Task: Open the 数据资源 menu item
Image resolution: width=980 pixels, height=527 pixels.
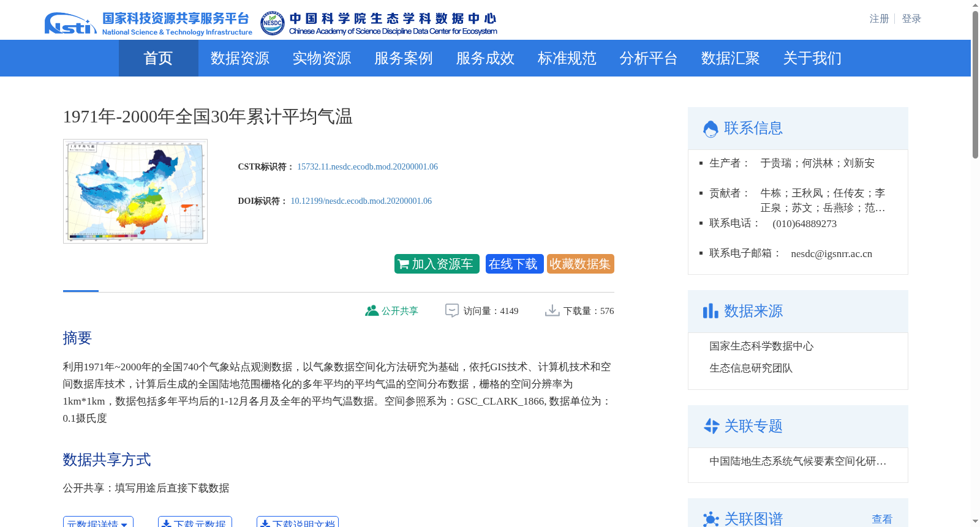Action: pyautogui.click(x=240, y=58)
